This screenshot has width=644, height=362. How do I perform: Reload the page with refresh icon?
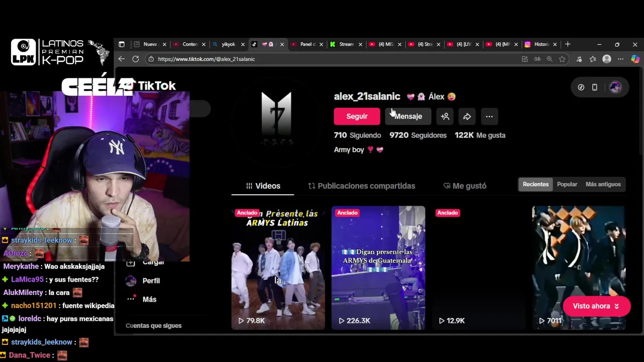(135, 59)
